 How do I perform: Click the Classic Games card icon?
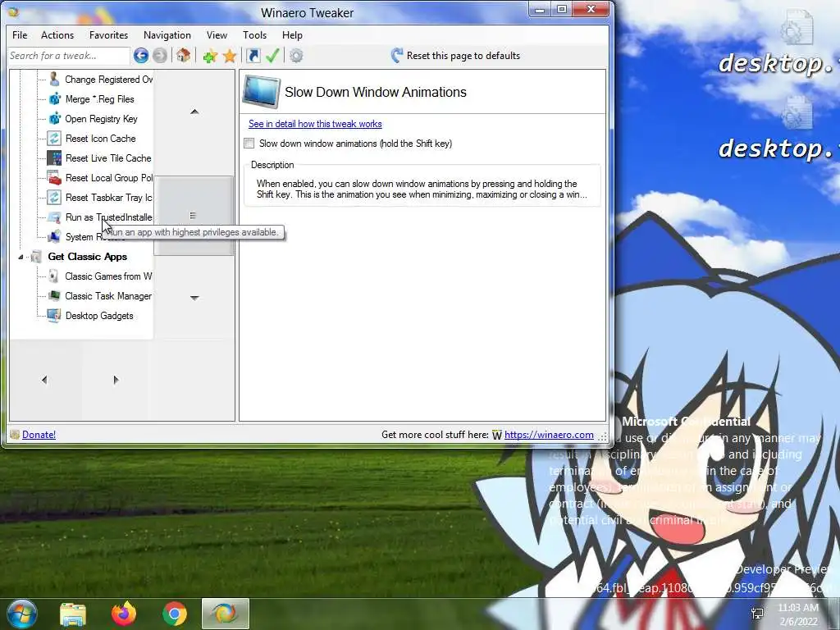(x=53, y=276)
